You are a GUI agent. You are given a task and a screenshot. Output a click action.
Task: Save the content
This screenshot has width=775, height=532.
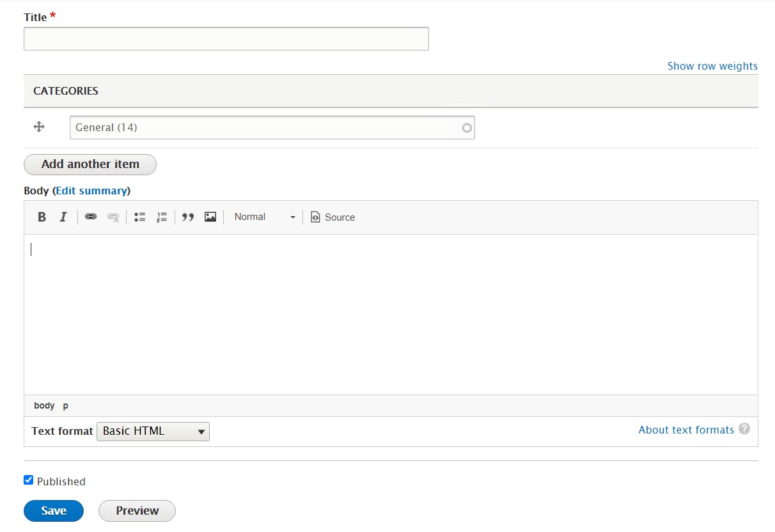53,510
